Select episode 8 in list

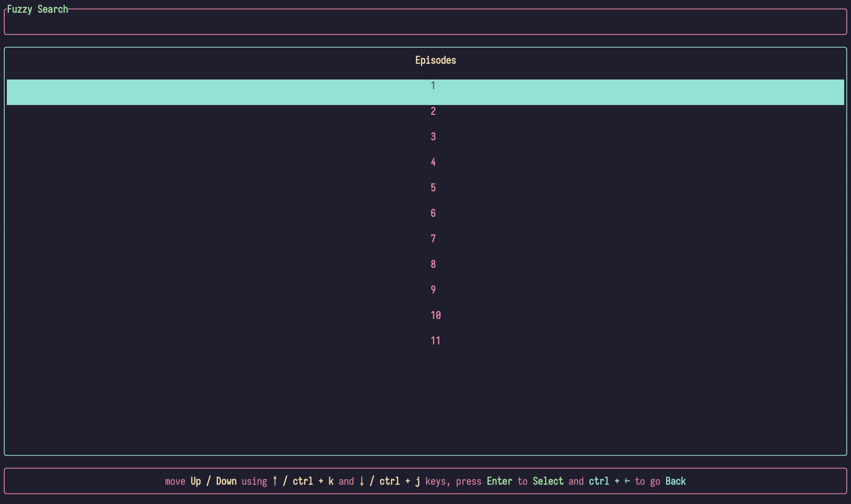433,265
